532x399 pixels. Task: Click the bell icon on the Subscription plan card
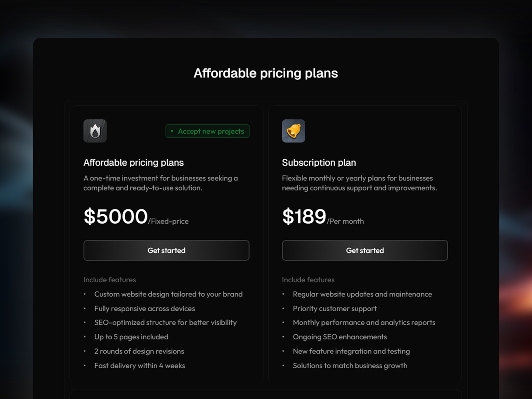(294, 131)
